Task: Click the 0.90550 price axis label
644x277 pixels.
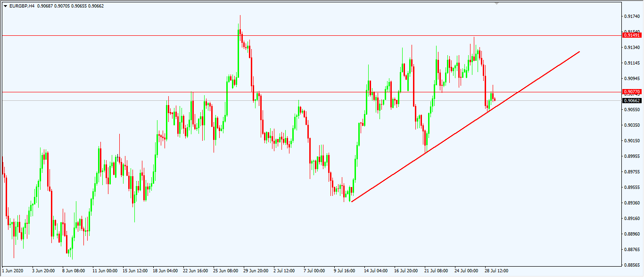Action: coord(632,110)
